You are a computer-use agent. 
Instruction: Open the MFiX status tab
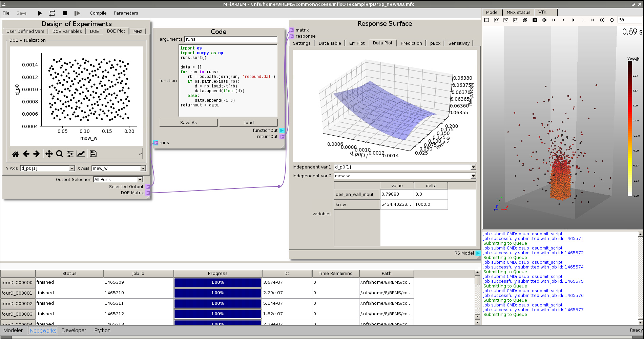click(x=518, y=12)
